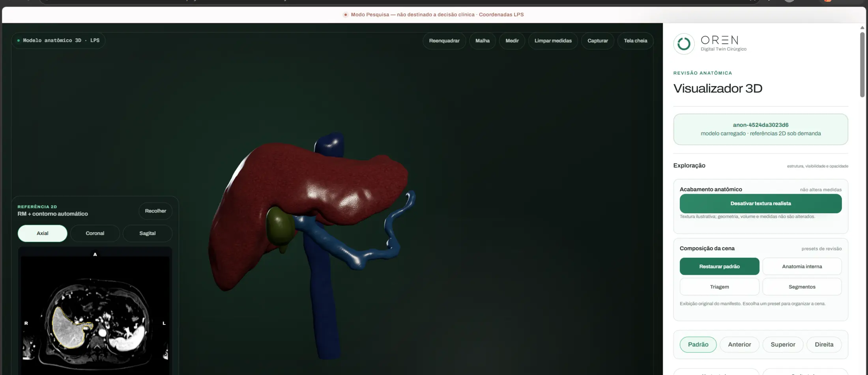Click the Exploração section title

coord(689,165)
